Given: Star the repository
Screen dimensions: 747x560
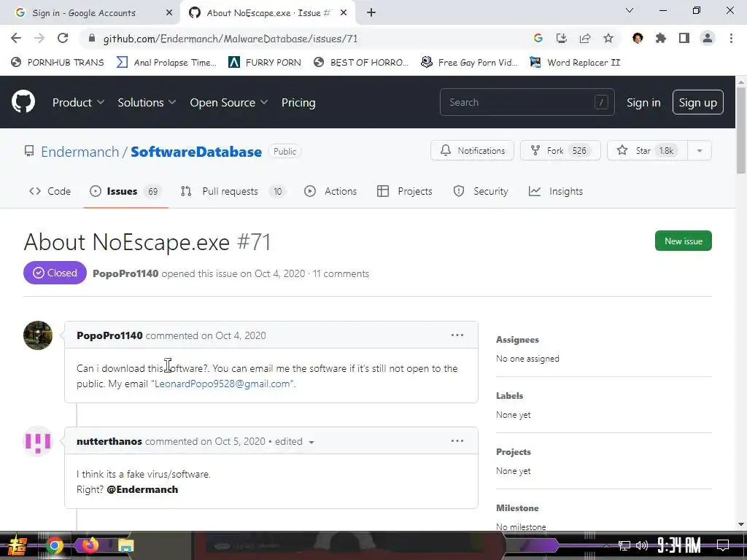Looking at the screenshot, I should click(647, 150).
